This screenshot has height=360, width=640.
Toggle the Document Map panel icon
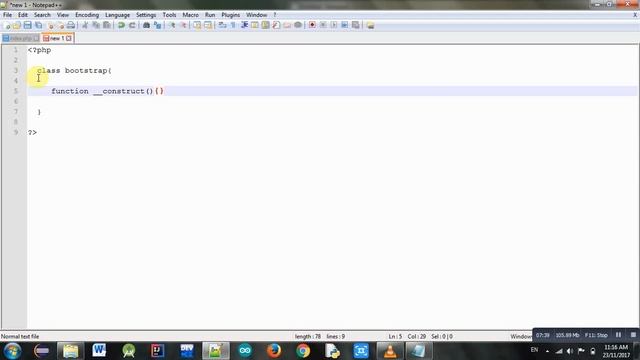[x=265, y=25]
